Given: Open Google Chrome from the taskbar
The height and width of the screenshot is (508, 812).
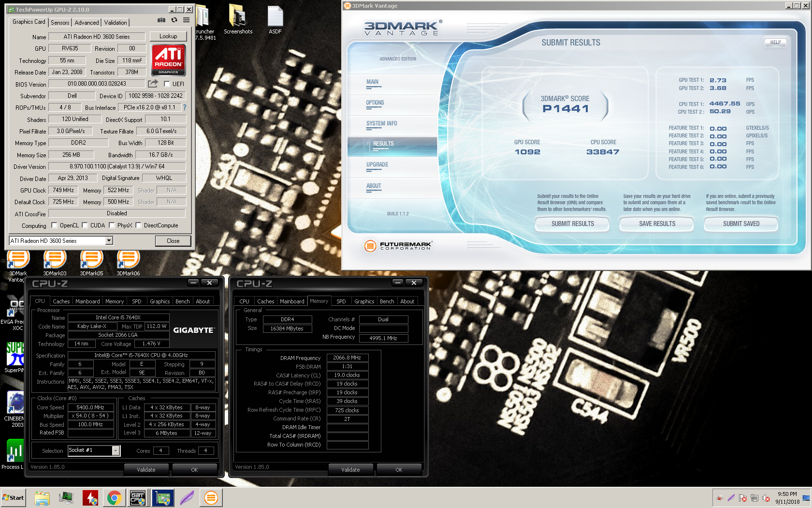Looking at the screenshot, I should pyautogui.click(x=115, y=498).
